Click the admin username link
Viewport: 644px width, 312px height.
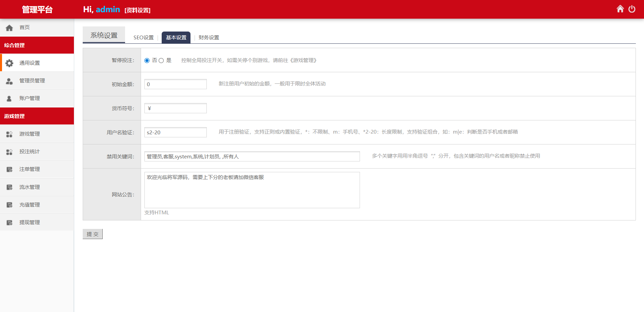pyautogui.click(x=108, y=9)
